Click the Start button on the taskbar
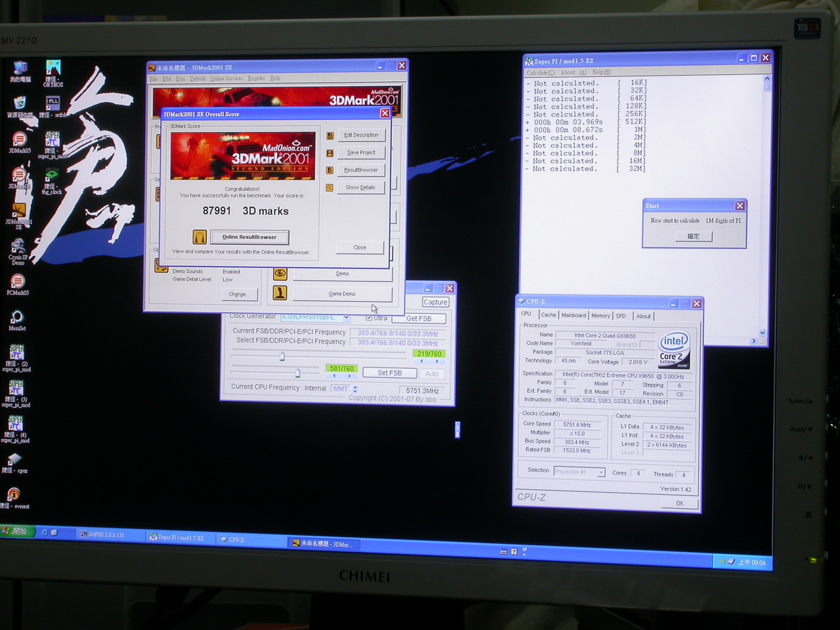Viewport: 840px width, 630px height. click(16, 531)
